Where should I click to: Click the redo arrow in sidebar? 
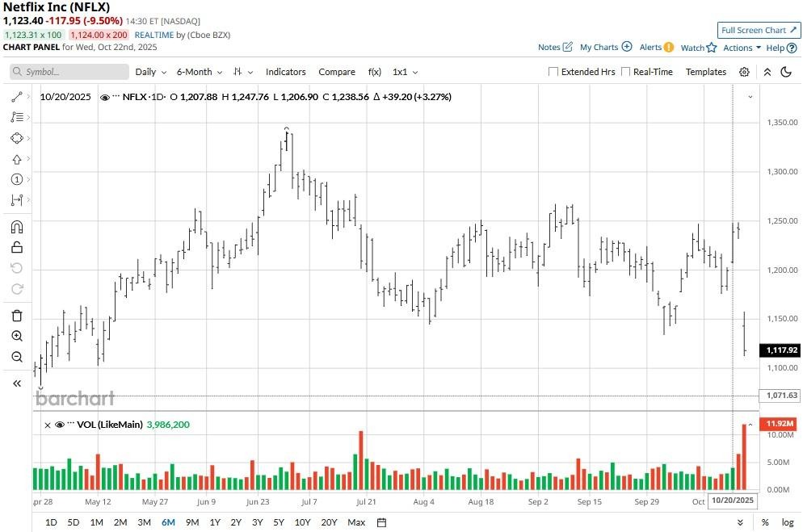coord(16,289)
